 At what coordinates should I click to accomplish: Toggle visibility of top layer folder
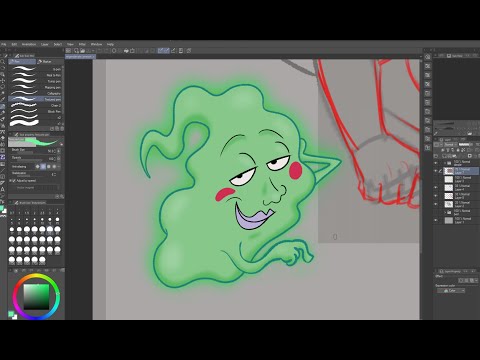pyautogui.click(x=436, y=163)
